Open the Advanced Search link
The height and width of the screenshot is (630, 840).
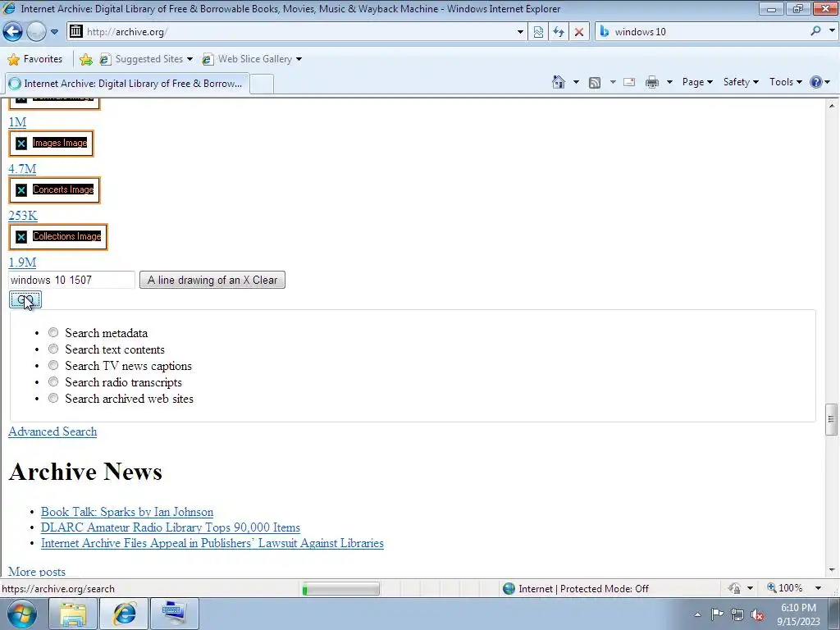(x=52, y=431)
